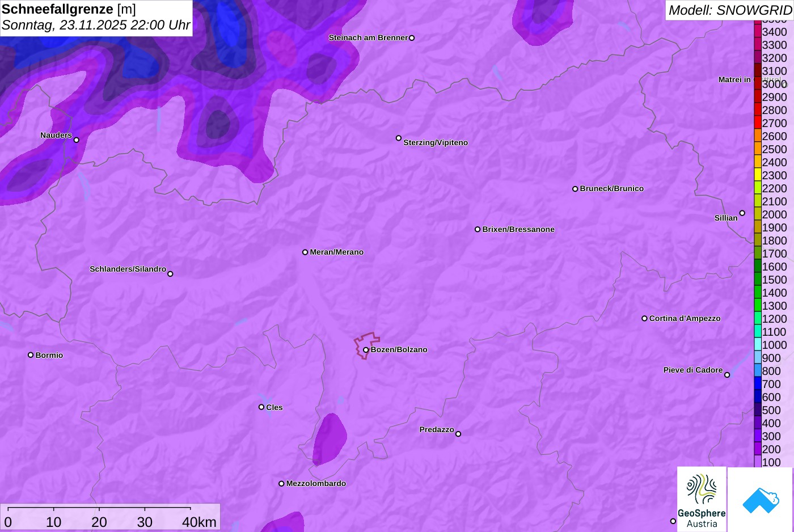Screen dimensions: 794x532
Task: Click the Predazzo label text
Action: (437, 430)
